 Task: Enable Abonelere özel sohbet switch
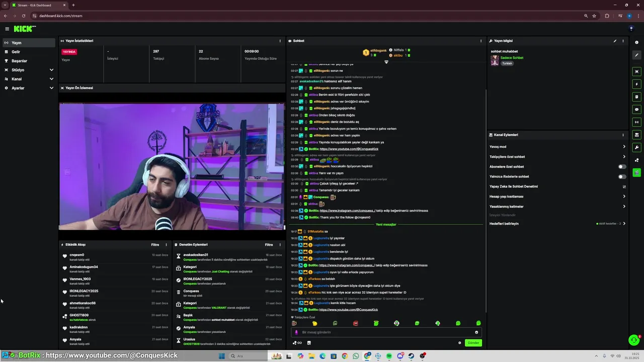[x=622, y=166]
